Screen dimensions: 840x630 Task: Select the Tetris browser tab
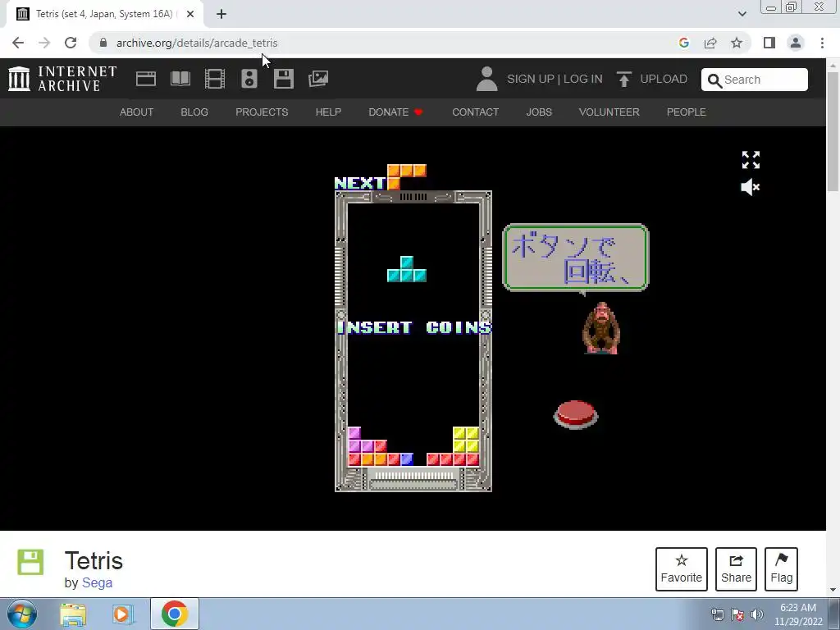(x=105, y=15)
